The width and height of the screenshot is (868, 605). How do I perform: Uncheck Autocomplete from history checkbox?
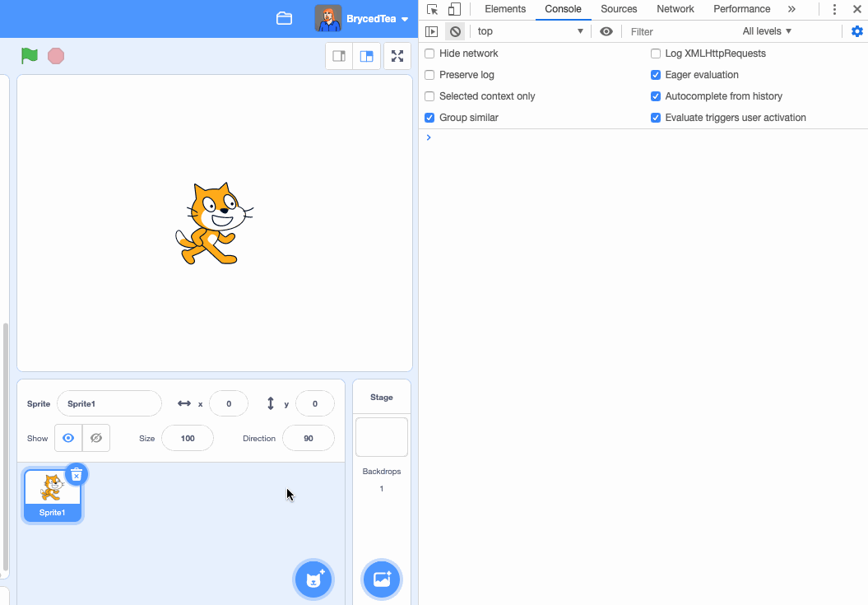656,96
